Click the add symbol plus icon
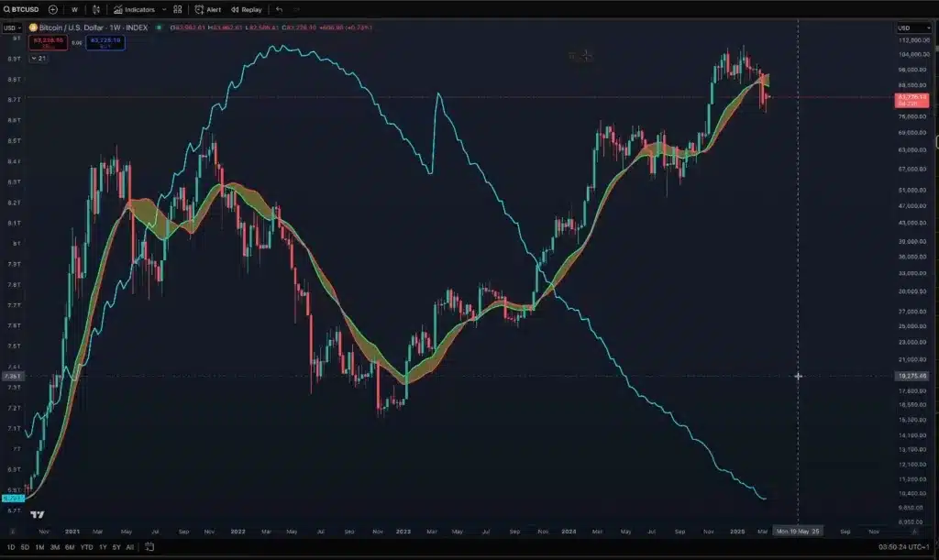The width and height of the screenshot is (939, 560). [x=52, y=9]
